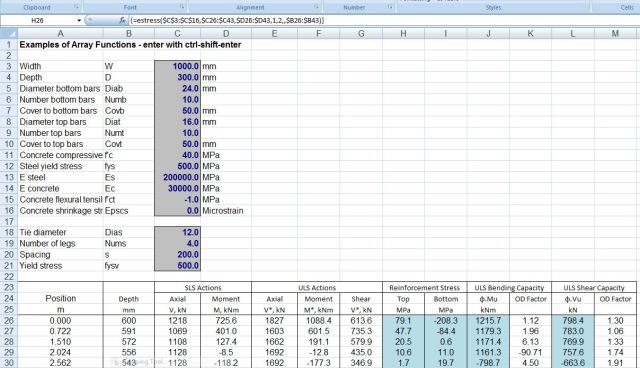Select the 'Number top bars' label

coord(60,133)
